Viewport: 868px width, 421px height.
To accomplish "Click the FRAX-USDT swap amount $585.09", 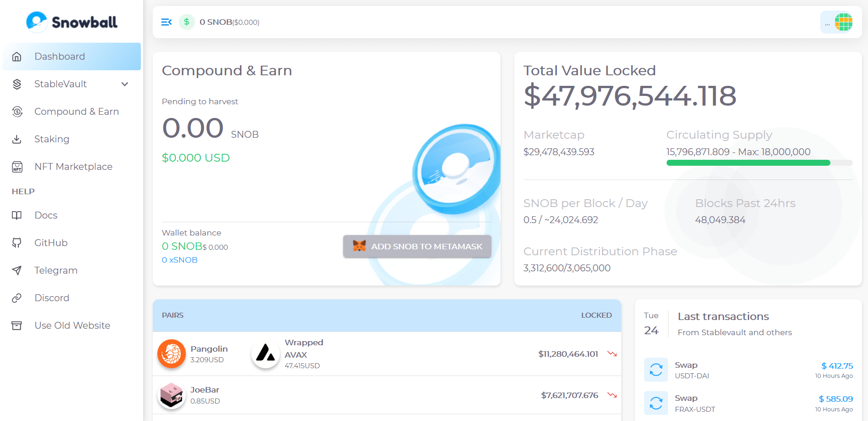I will (x=835, y=399).
